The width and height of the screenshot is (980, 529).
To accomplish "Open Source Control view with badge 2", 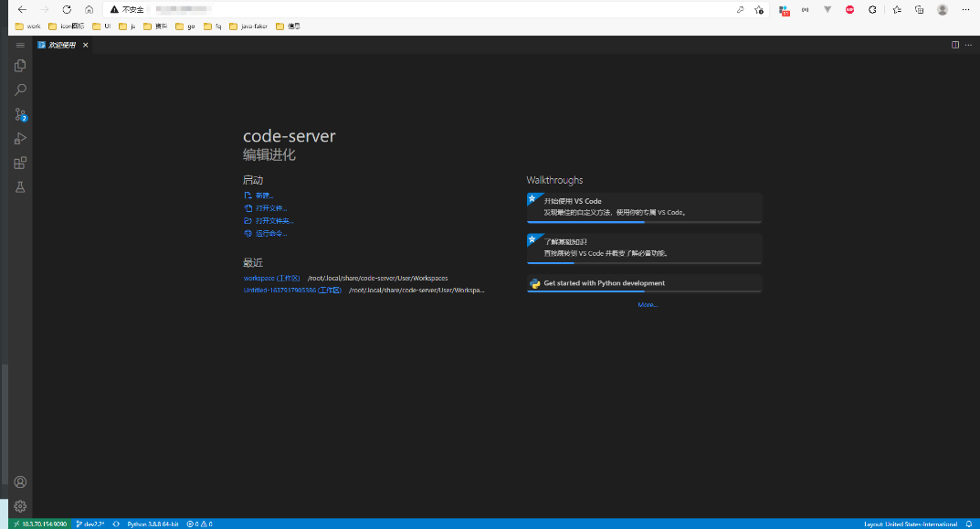I will pyautogui.click(x=20, y=114).
